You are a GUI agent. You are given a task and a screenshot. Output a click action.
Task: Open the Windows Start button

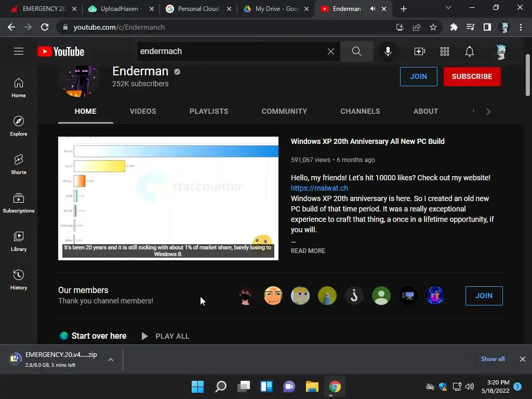click(197, 387)
